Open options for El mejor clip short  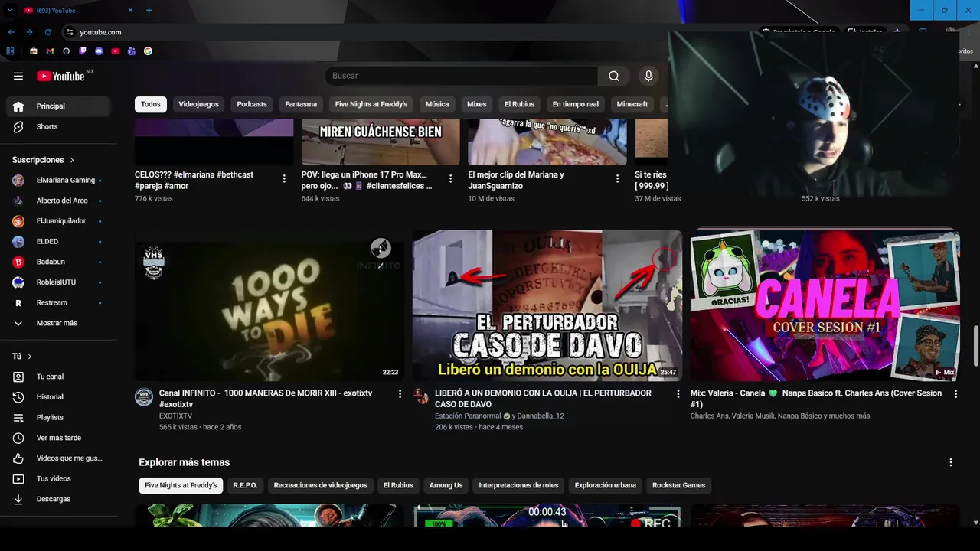(617, 178)
